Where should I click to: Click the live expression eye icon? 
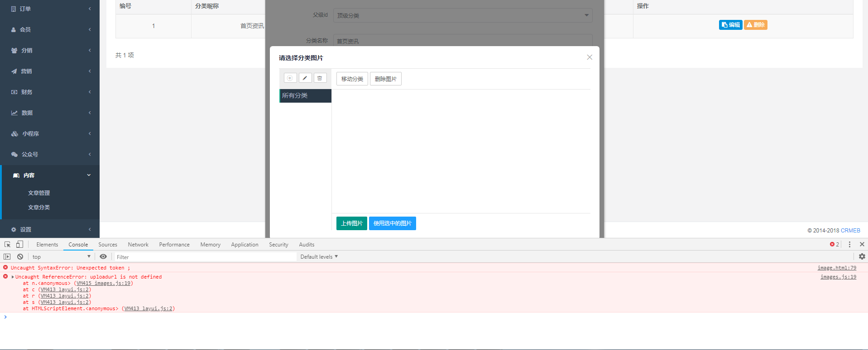coord(103,256)
